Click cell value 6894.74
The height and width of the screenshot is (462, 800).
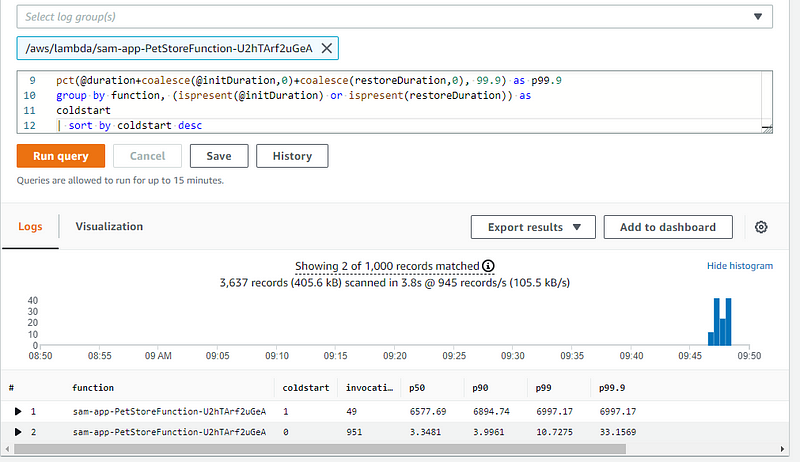(491, 411)
